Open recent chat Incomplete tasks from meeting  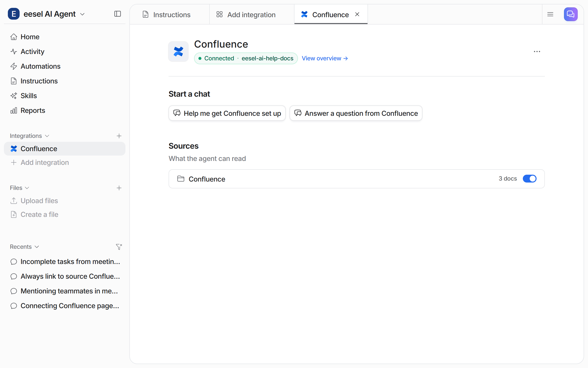pos(65,262)
